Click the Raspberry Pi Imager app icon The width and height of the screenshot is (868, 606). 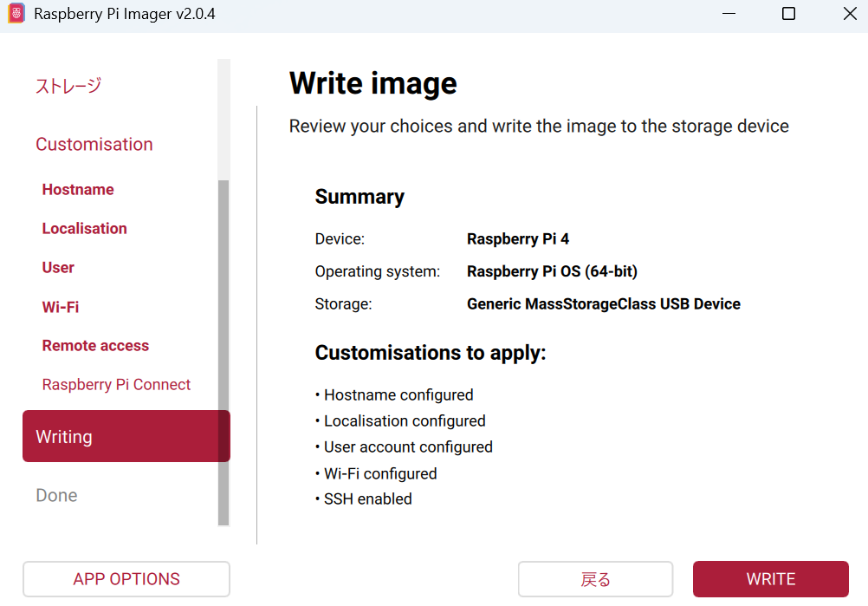click(x=16, y=14)
